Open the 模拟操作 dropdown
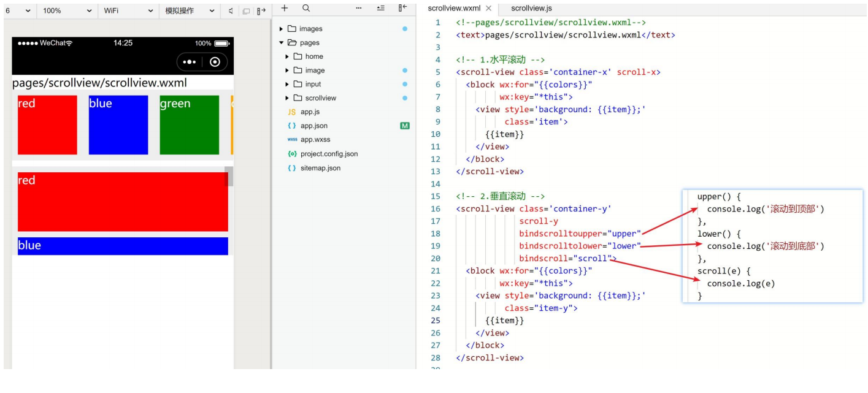Viewport: 868px width, 393px height. [190, 11]
